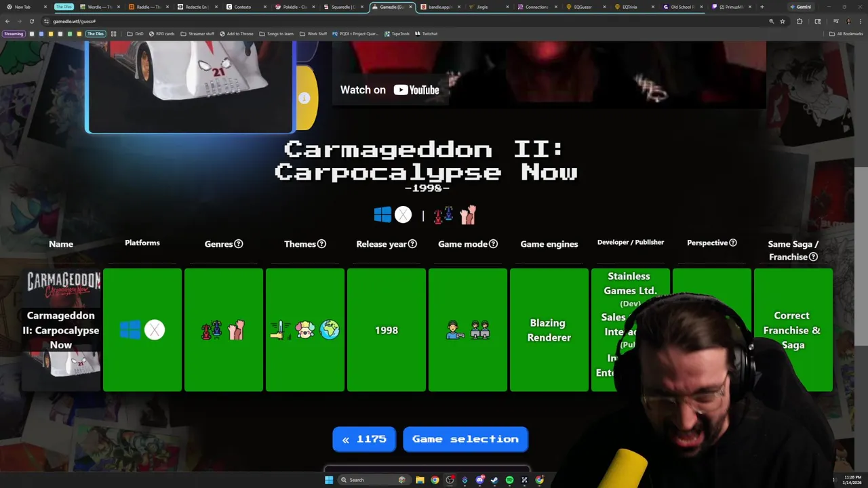Click the Genres help question-mark icon
This screenshot has width=868, height=488.
click(x=238, y=244)
